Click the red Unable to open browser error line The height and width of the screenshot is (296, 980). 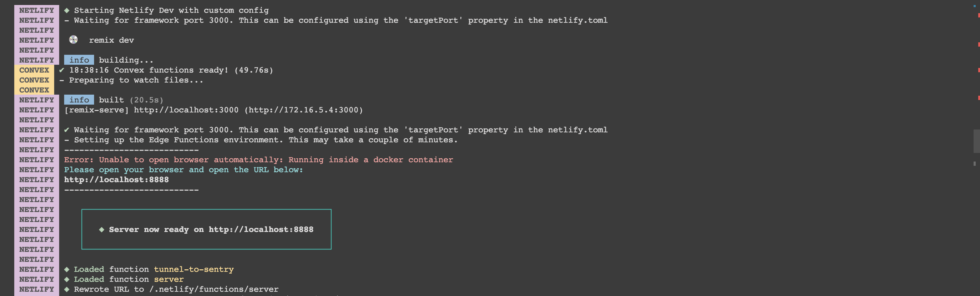[258, 160]
